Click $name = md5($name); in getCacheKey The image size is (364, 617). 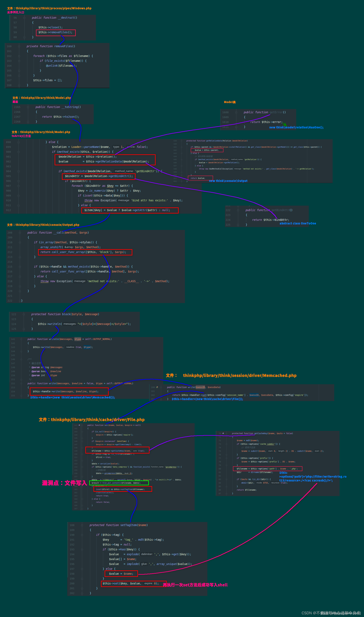coord(248,441)
